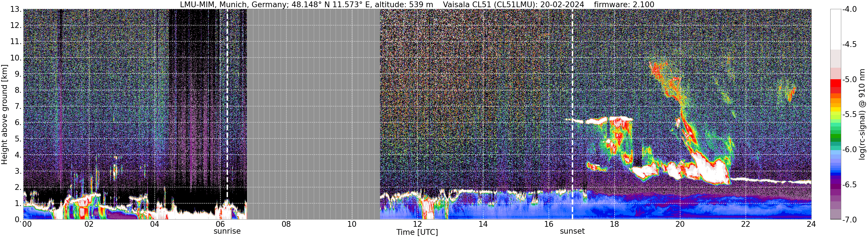This screenshot has width=868, height=238.
Task: Click the height-axis tick label "11."
Action: coord(16,41)
